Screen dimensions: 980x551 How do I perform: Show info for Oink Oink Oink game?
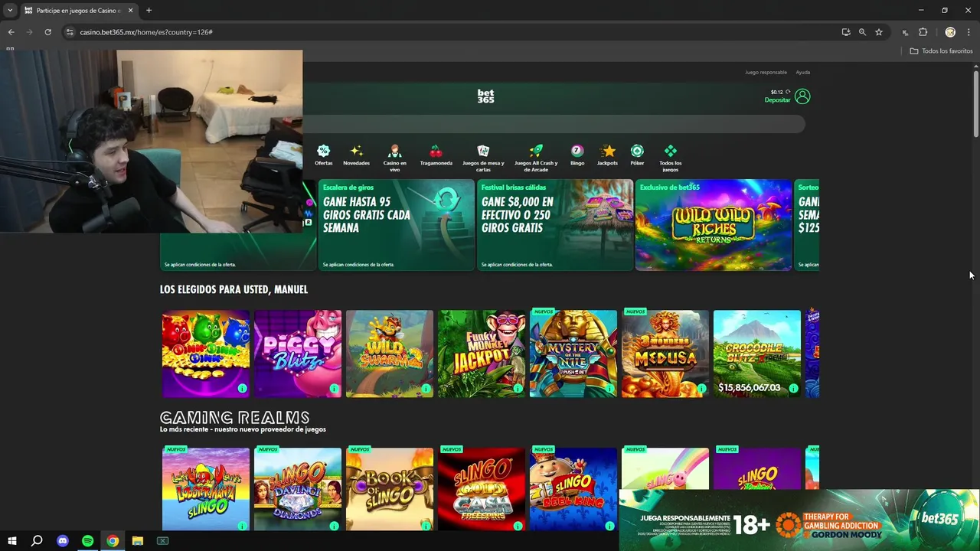pyautogui.click(x=242, y=389)
